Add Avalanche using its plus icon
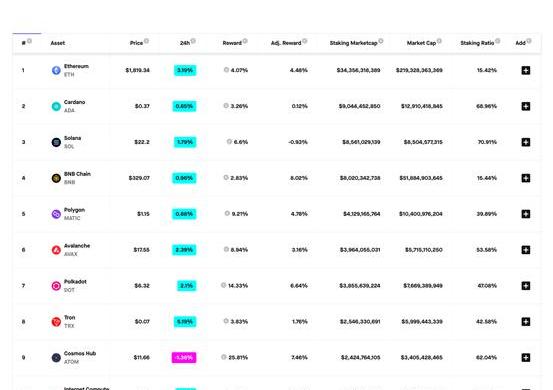The width and height of the screenshot is (553, 390). (525, 250)
